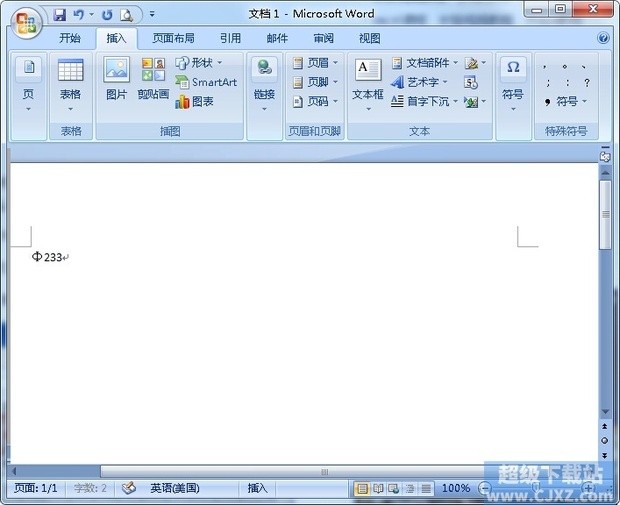
Task: Open the 审阅 review tab
Action: pyautogui.click(x=323, y=38)
